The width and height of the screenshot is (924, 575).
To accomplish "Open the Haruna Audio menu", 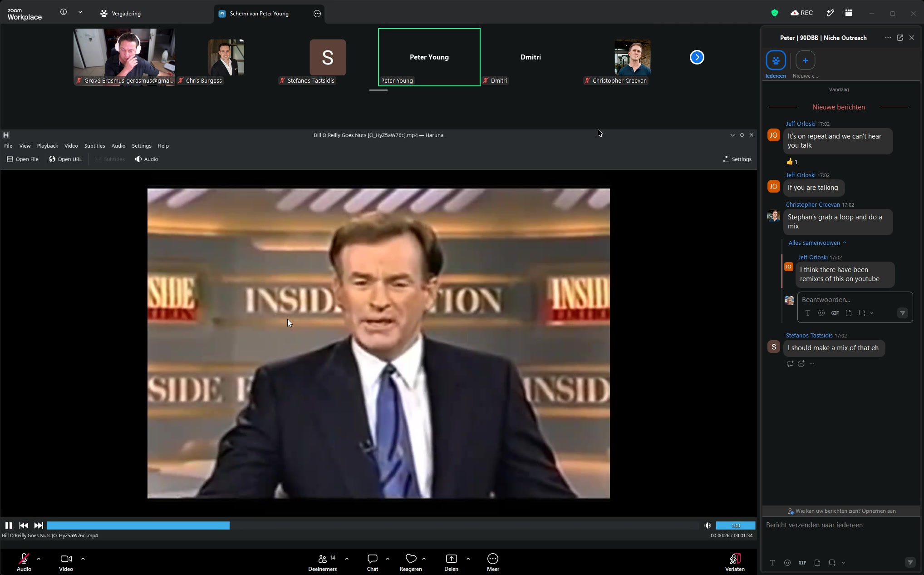I will (x=118, y=146).
